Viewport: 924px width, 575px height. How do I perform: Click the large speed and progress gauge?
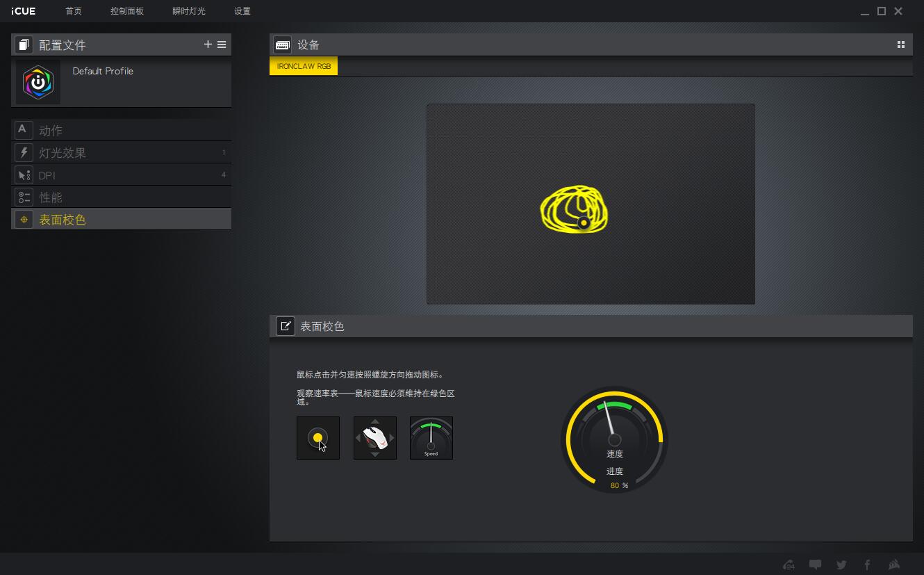click(614, 439)
